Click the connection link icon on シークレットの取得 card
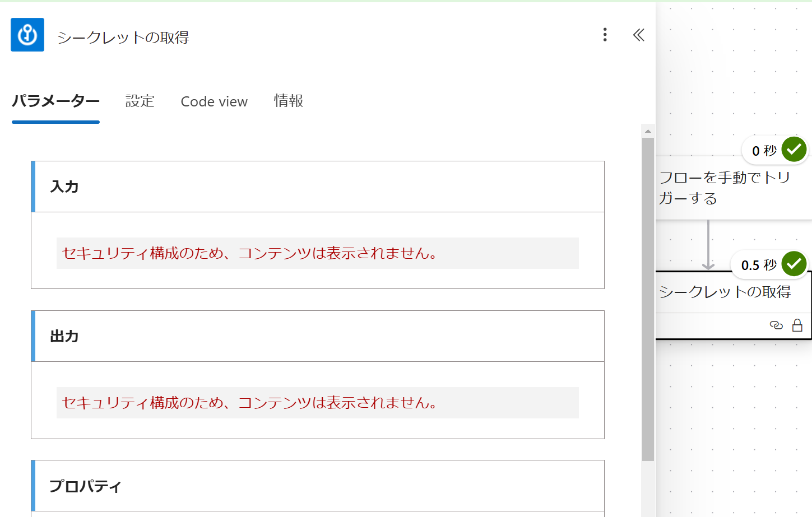 (776, 325)
